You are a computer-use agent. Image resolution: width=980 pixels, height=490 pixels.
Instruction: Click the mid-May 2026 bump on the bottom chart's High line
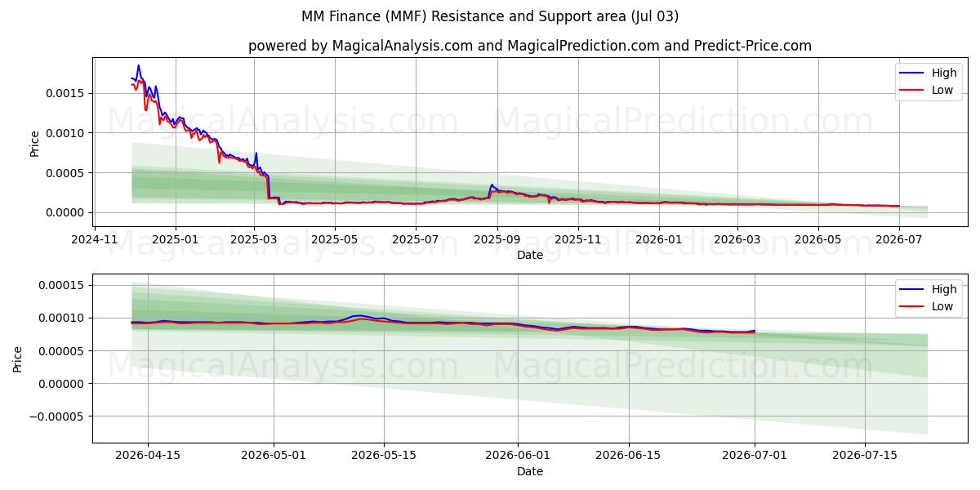pos(358,315)
